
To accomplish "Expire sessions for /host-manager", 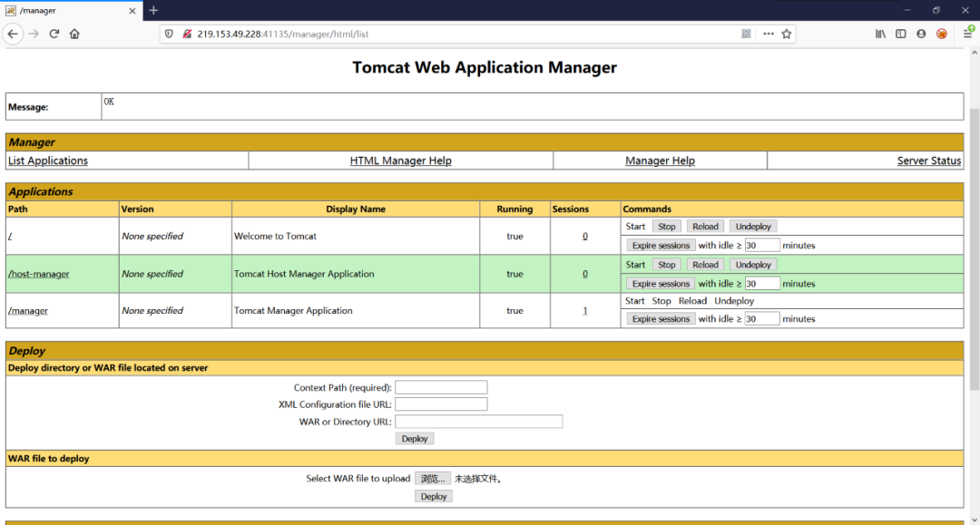I will click(661, 284).
